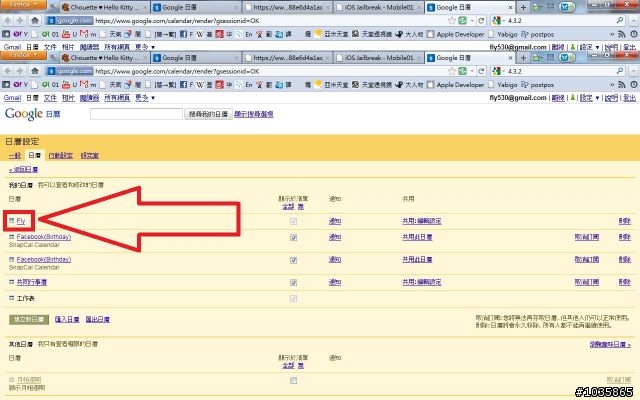
Task: Open the Wikipedia bookmark in the lower bookmarks bar
Action: point(204,85)
